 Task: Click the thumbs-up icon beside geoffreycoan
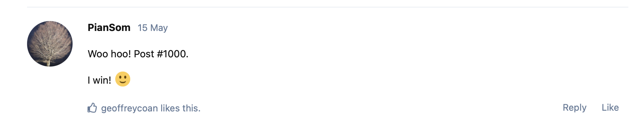pos(92,108)
